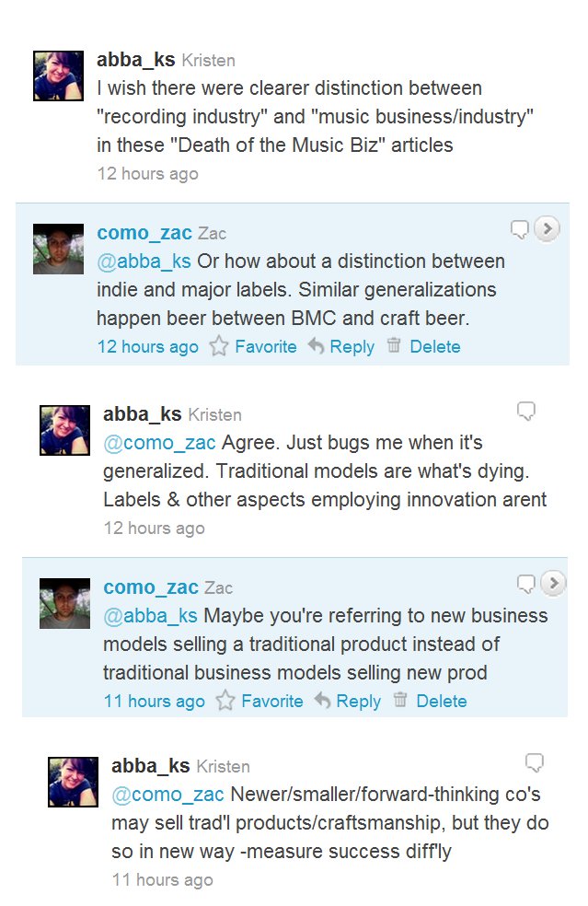Open conversation bubble on Kristen's last tweet
The image size is (588, 906).
pos(534,762)
